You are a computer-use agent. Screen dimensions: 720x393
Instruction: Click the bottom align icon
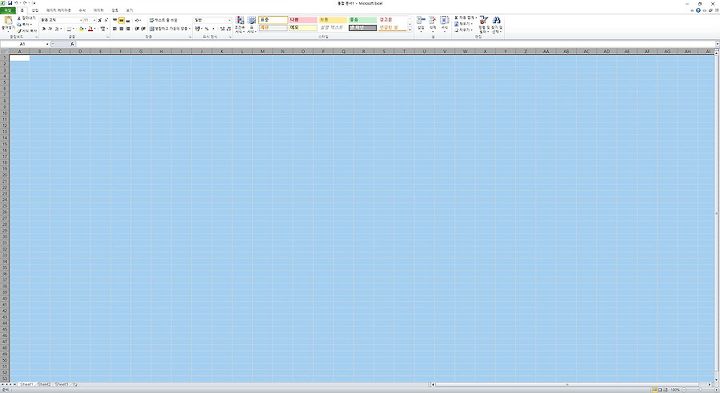tap(128, 20)
